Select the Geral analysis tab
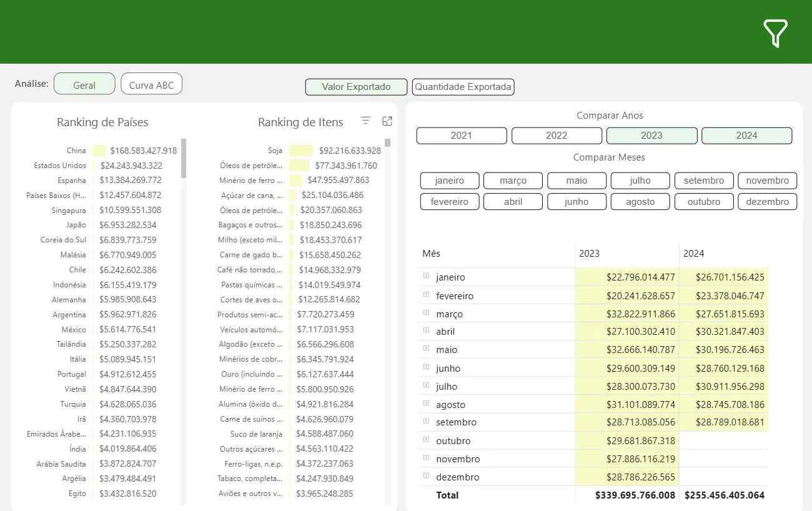This screenshot has width=812, height=511. pyautogui.click(x=84, y=84)
